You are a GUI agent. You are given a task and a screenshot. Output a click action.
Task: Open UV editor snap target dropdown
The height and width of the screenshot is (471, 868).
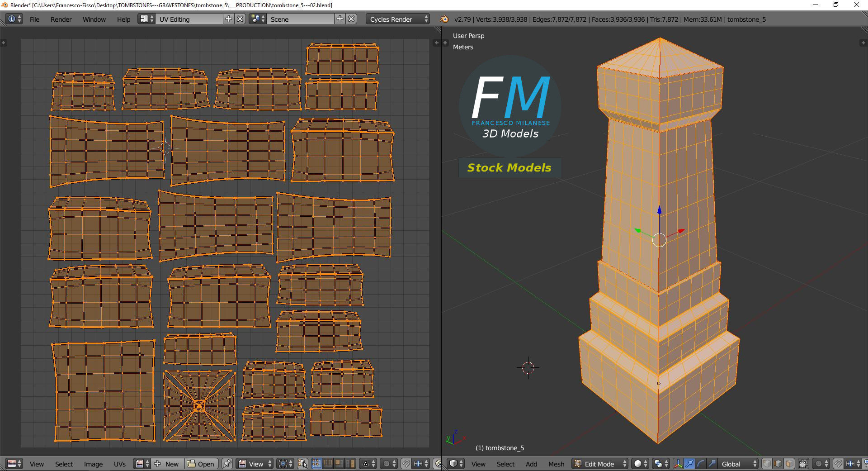(x=421, y=464)
